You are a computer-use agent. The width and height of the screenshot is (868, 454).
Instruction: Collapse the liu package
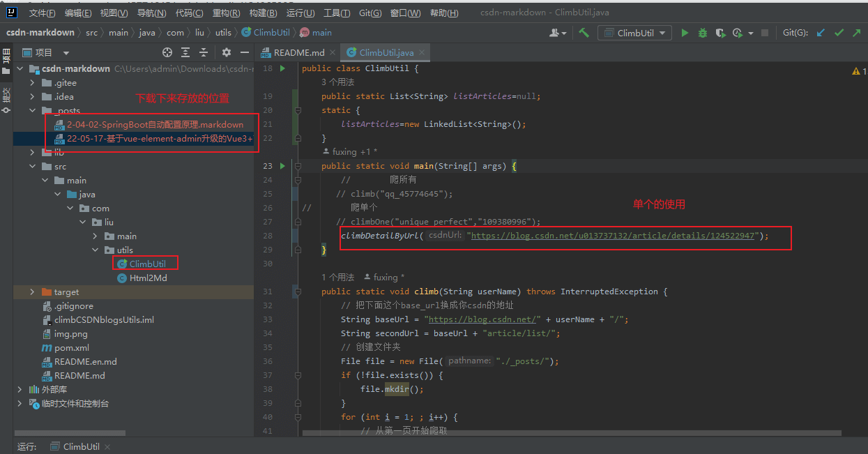tap(82, 222)
